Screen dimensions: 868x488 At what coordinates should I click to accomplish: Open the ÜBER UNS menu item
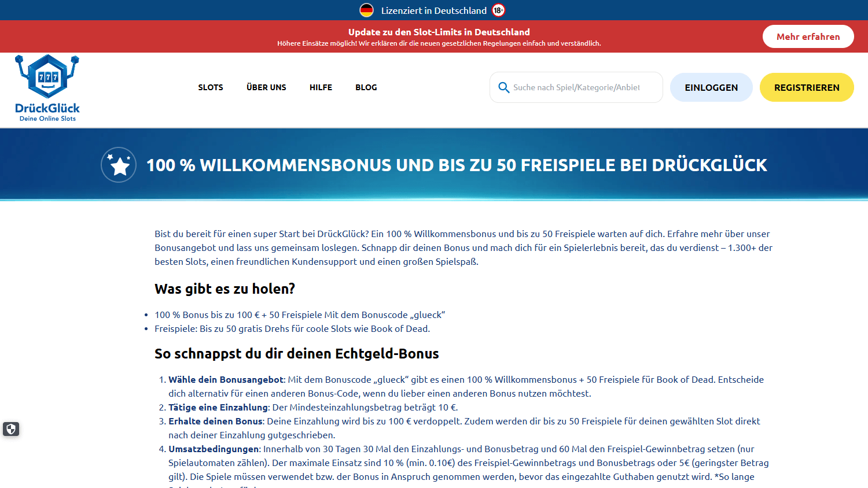266,87
